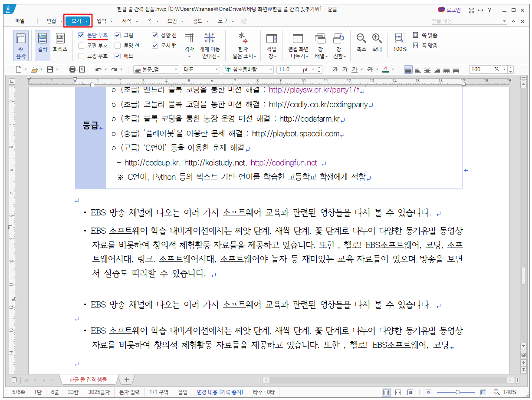Viewport: 532px width, 400px height.
Task: Expand the underline style arrow
Action: (x=361, y=69)
